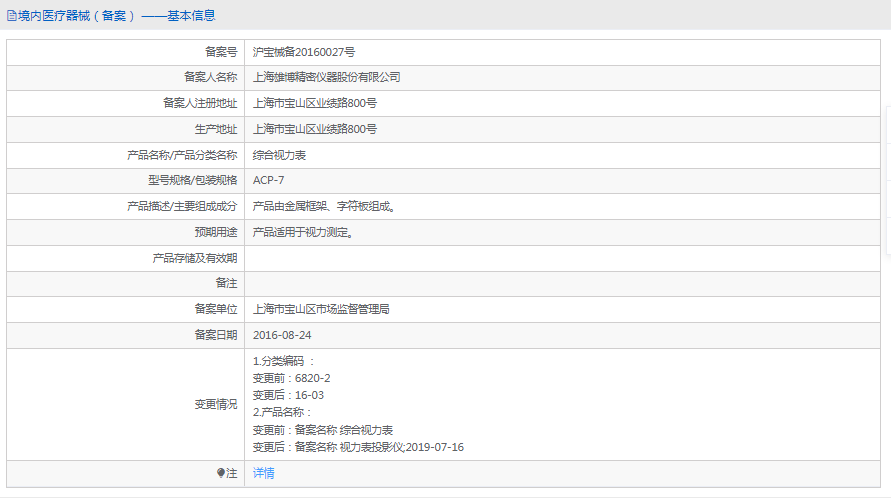This screenshot has height=498, width=891.
Task: Click the 备案号 row label
Action: (221, 52)
